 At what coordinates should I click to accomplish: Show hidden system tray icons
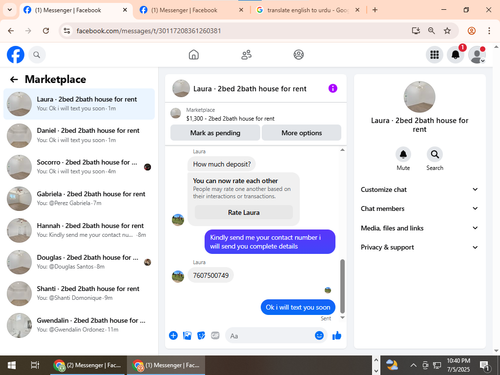point(413,365)
